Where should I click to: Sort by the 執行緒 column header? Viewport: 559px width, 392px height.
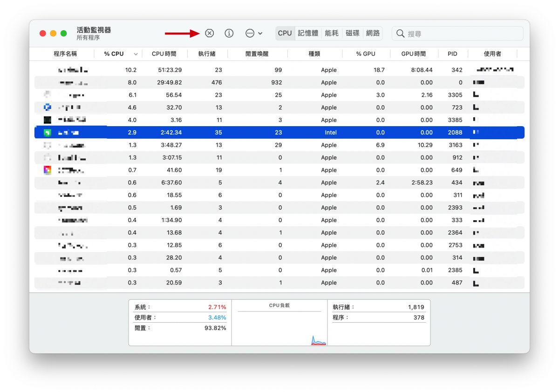pyautogui.click(x=207, y=54)
